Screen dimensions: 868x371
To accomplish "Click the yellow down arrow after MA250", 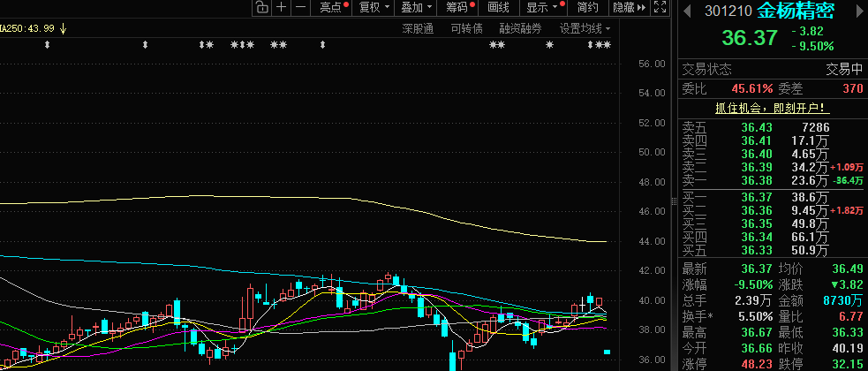I will (x=63, y=28).
